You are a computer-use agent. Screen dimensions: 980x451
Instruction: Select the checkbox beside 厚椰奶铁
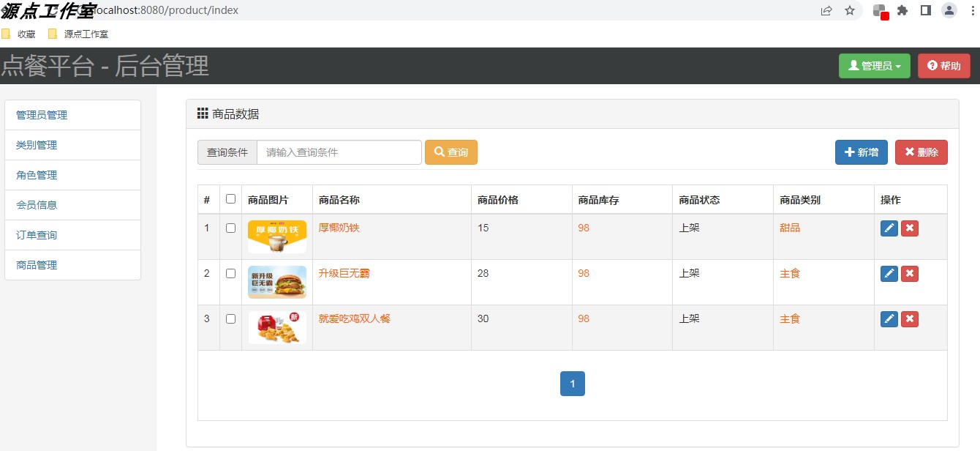point(230,228)
